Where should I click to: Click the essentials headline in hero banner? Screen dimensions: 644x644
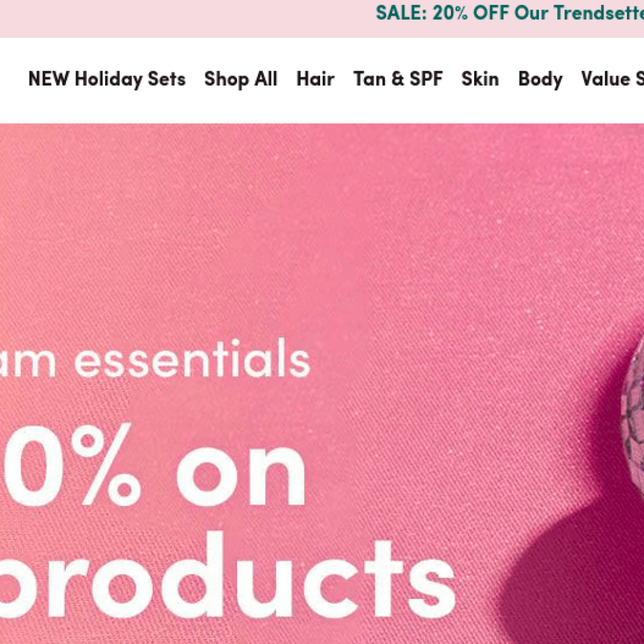click(x=192, y=358)
